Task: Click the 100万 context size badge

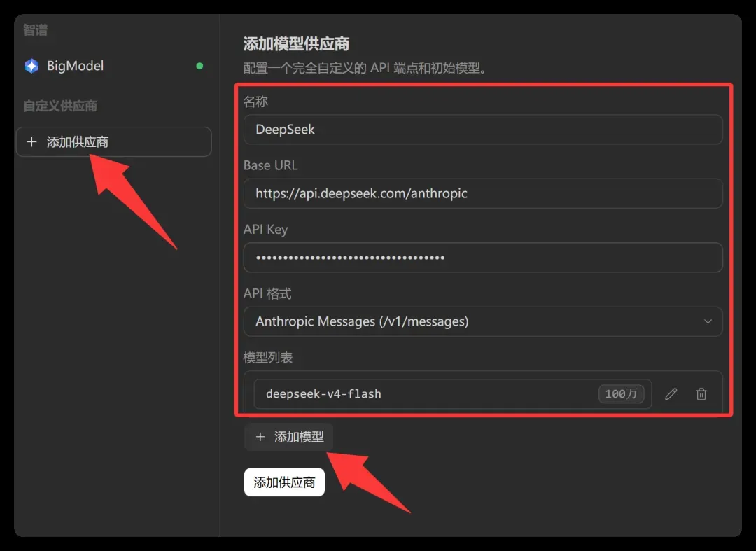Action: [621, 394]
